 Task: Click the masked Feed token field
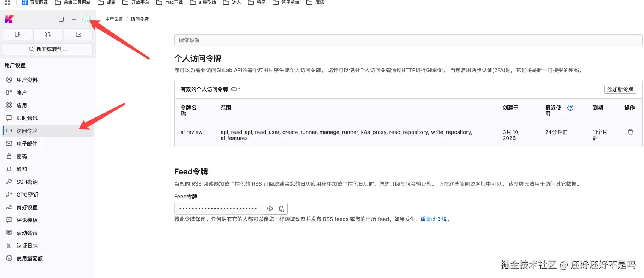pos(219,209)
